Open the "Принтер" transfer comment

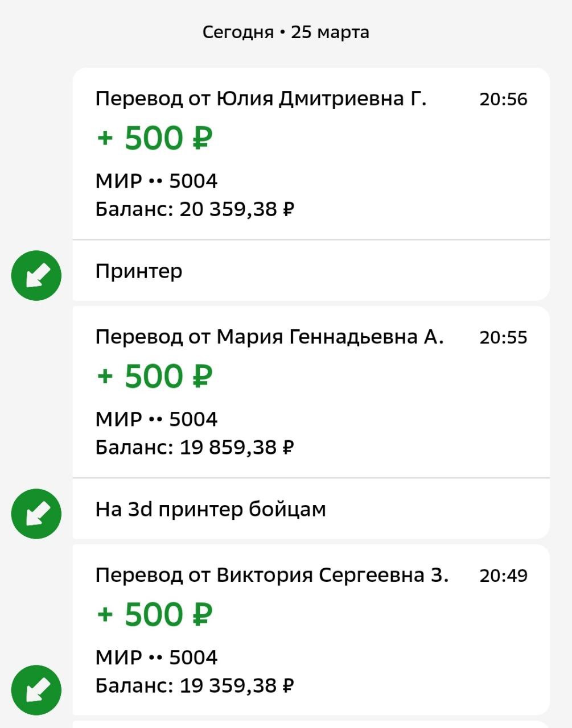(139, 271)
